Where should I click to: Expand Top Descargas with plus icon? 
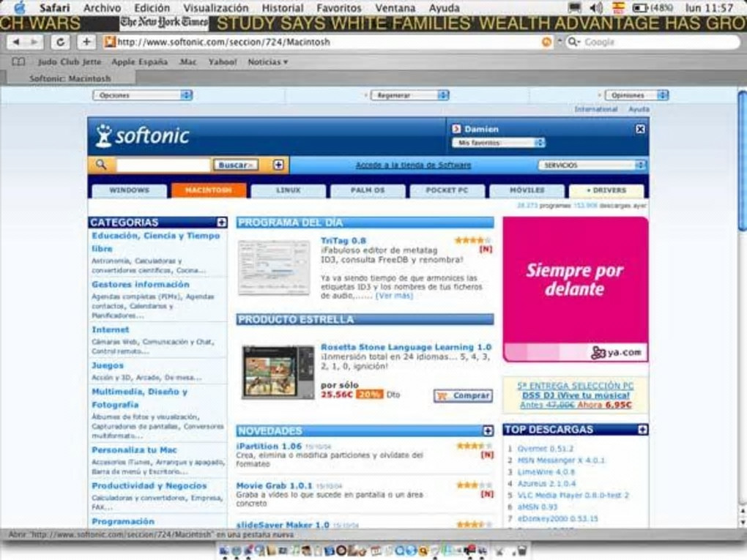tap(642, 430)
